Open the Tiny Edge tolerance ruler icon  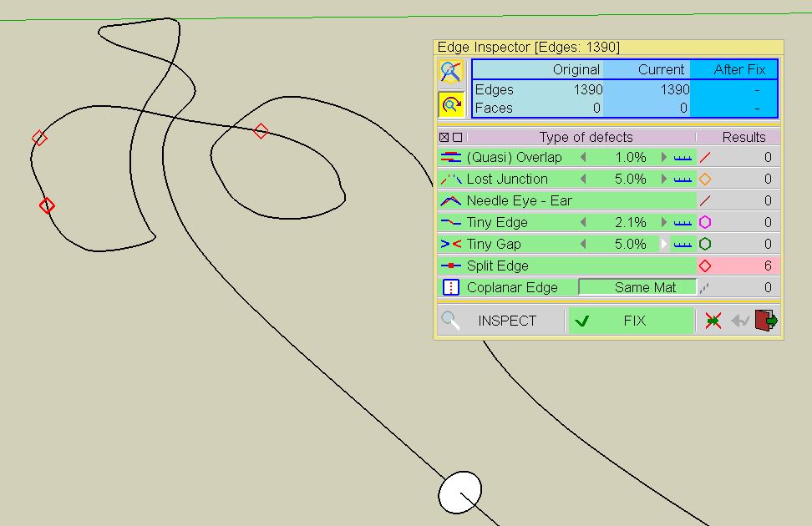pos(683,222)
